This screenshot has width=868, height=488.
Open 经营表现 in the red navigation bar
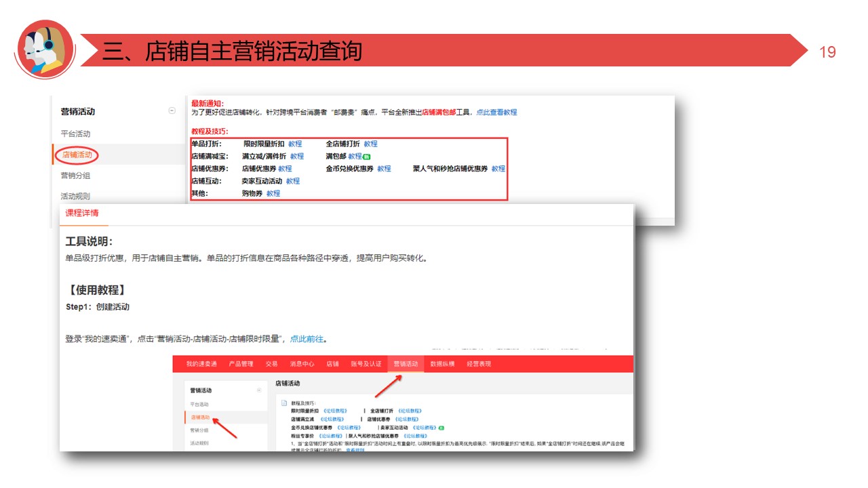479,364
